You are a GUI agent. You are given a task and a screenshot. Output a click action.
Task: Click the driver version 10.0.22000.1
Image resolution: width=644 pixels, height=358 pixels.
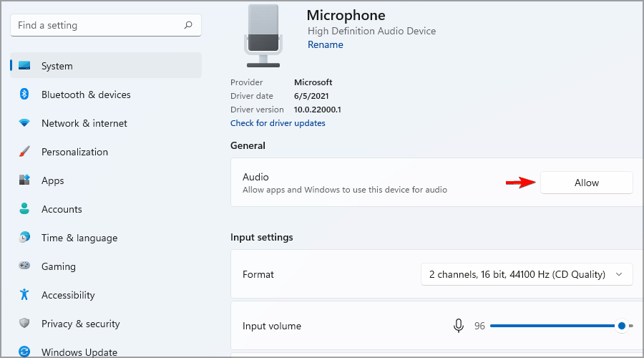[318, 110]
